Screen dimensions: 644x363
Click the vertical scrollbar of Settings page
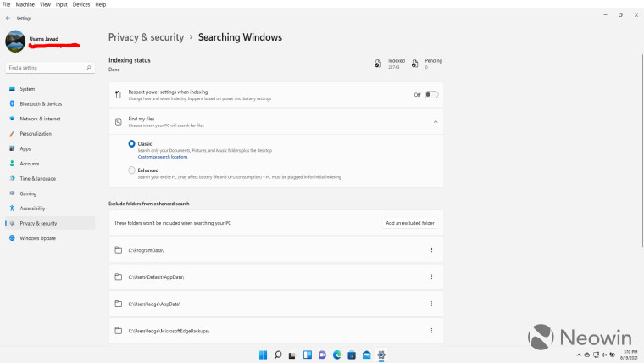642,150
